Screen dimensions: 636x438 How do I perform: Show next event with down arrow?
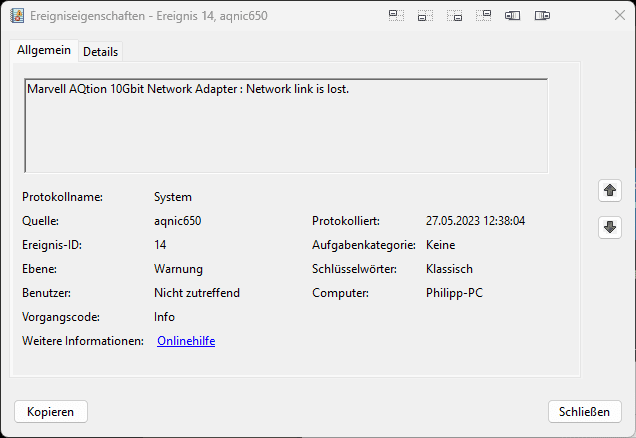point(610,227)
